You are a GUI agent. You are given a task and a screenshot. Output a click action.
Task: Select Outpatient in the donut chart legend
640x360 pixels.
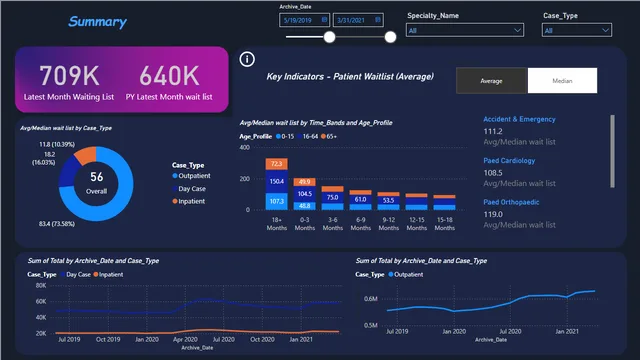[191, 176]
